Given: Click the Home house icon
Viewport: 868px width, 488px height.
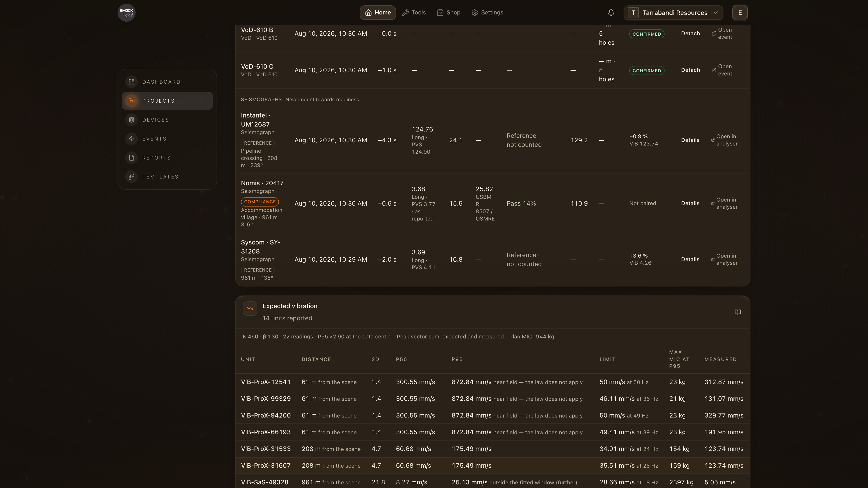Looking at the screenshot, I should tap(368, 12).
